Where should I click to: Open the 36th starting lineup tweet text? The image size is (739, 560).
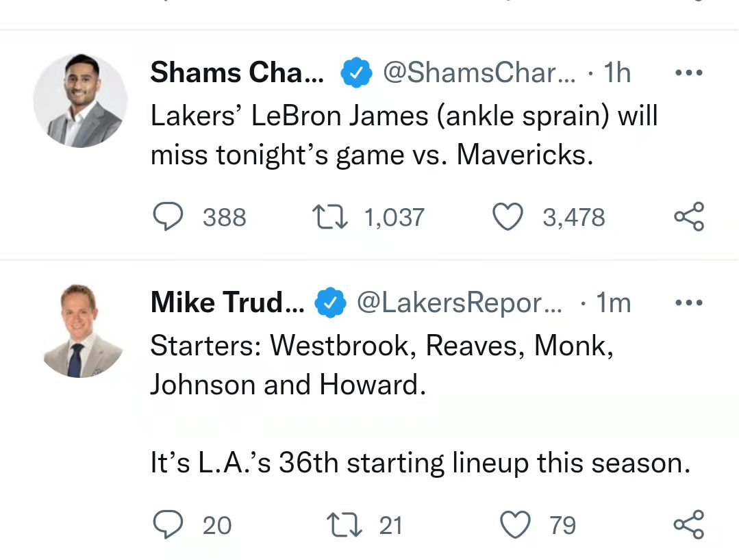click(421, 404)
